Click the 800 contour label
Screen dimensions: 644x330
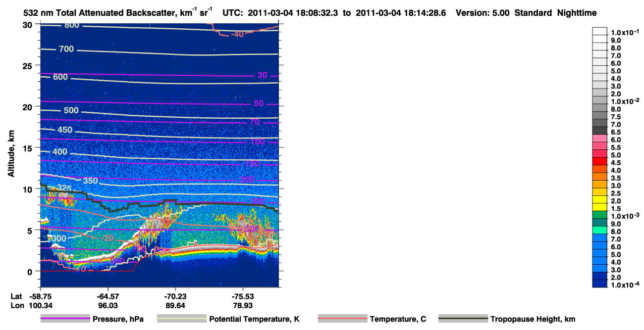71,25
